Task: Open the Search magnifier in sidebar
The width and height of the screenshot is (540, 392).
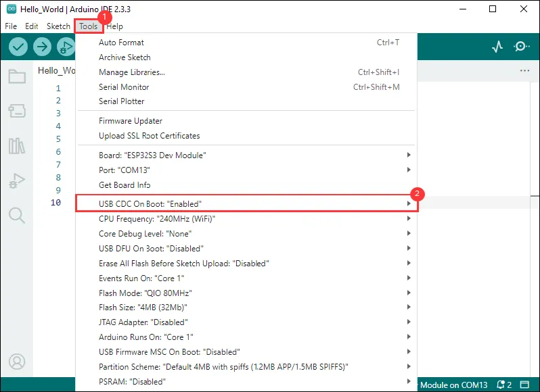Action: (x=17, y=216)
